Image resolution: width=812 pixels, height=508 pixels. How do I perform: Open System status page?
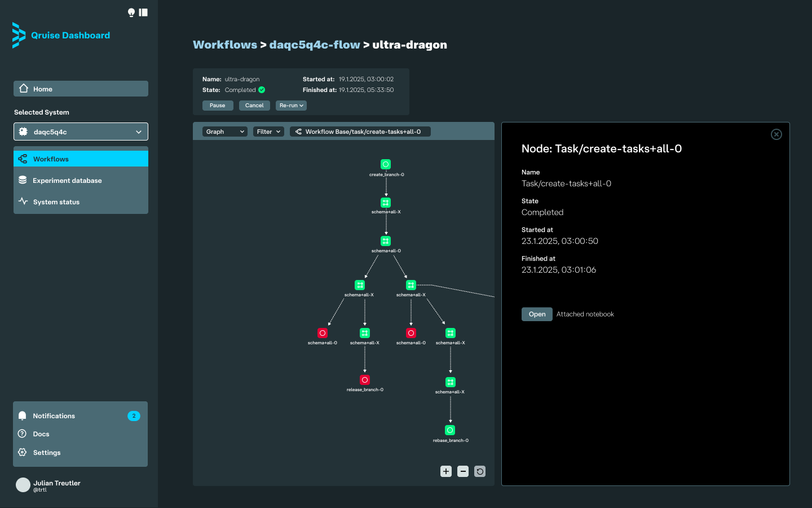point(81,202)
